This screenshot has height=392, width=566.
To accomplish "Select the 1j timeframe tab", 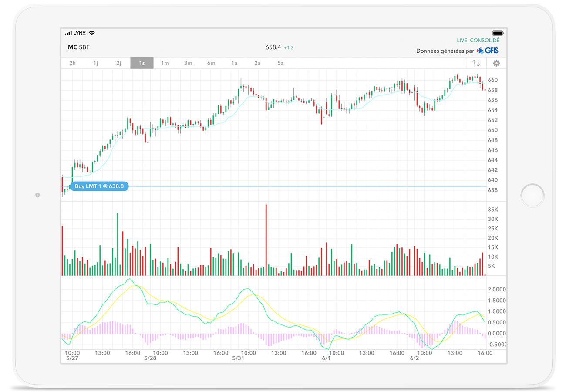I will (95, 63).
